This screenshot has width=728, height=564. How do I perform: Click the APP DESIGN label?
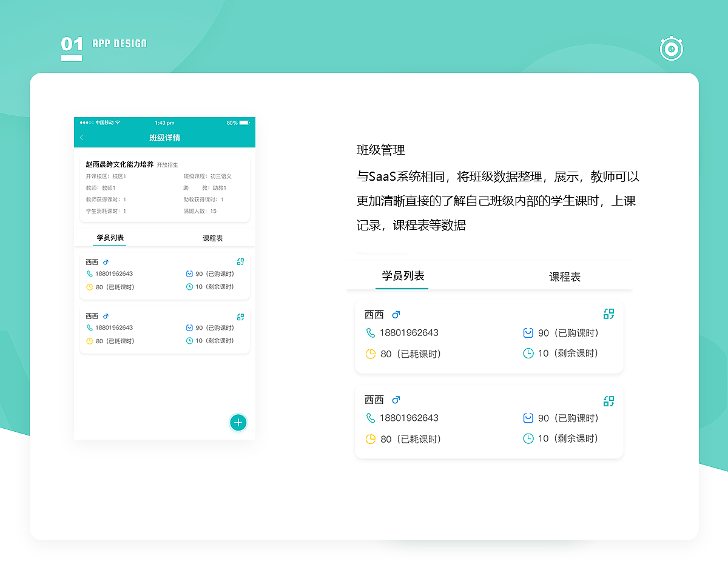point(120,44)
